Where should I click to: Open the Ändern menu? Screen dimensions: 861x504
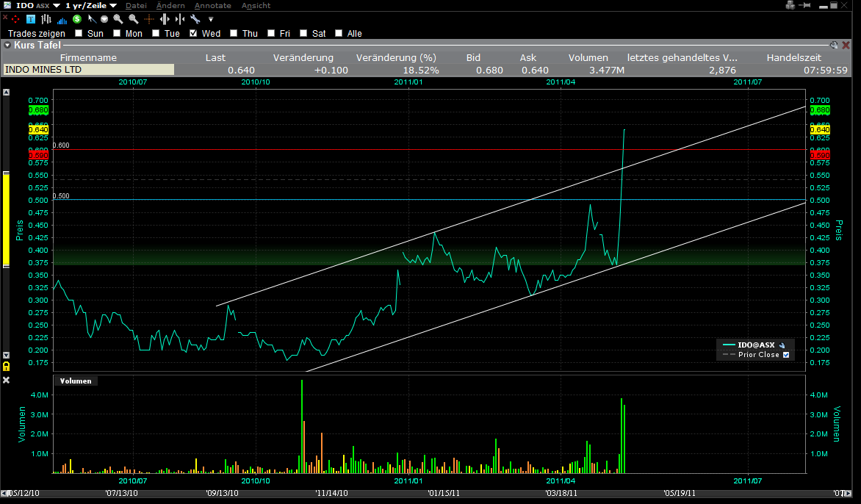click(x=170, y=5)
